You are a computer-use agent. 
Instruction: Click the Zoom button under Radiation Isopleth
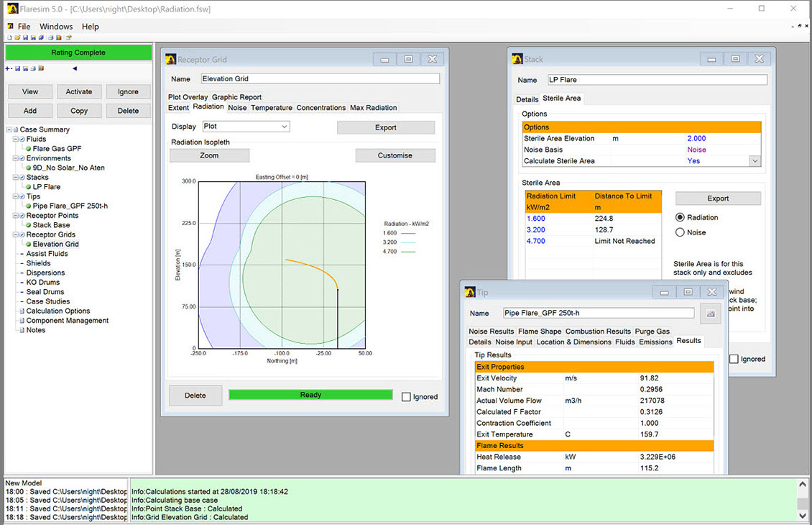209,155
